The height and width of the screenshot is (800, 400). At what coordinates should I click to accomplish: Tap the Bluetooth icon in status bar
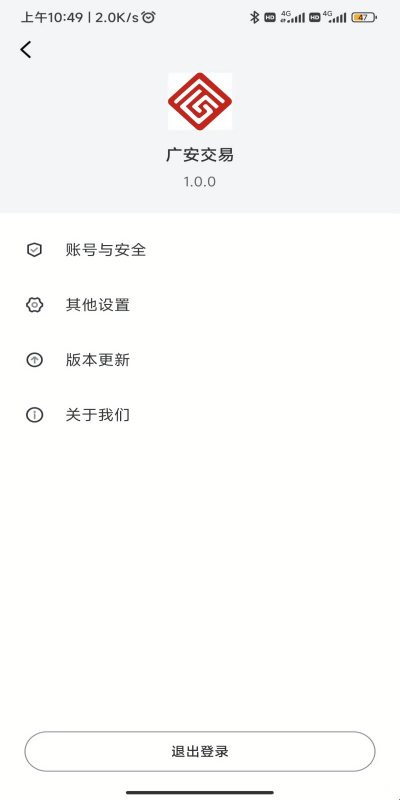(x=254, y=17)
